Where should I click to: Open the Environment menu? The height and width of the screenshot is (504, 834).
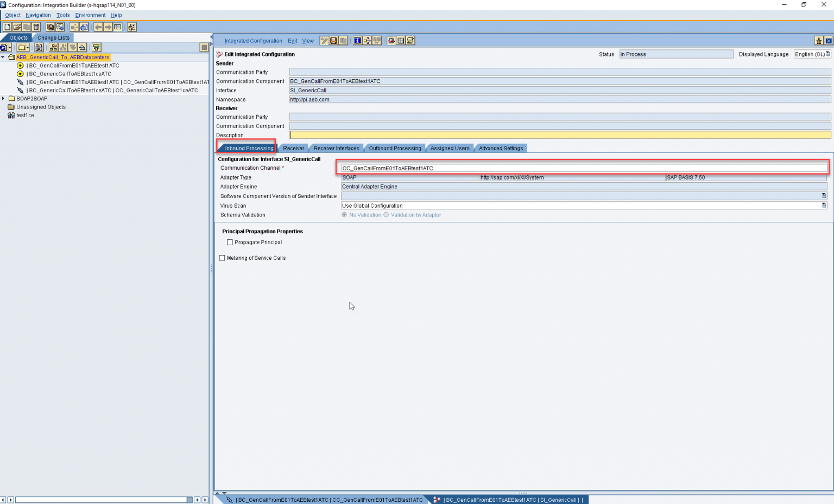90,15
